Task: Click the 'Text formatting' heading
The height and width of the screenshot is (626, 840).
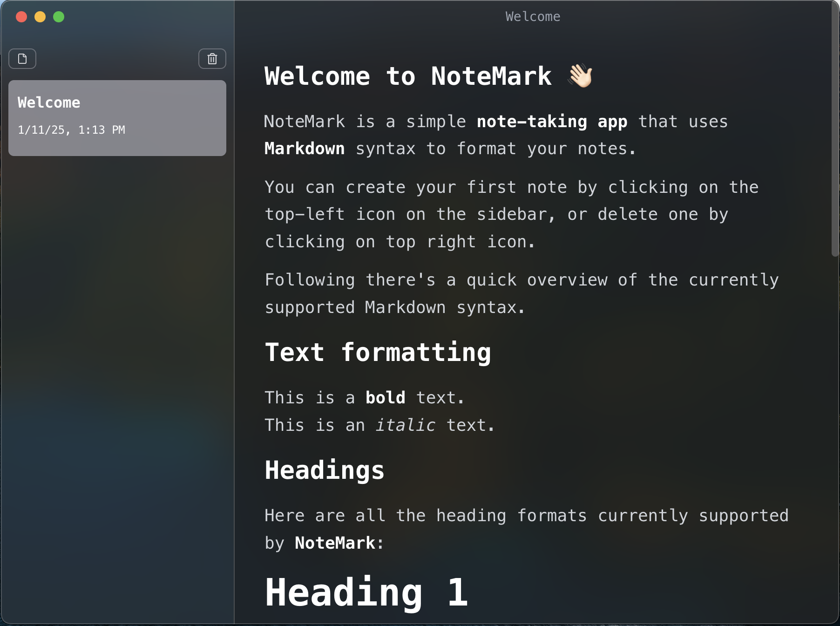Action: (378, 352)
